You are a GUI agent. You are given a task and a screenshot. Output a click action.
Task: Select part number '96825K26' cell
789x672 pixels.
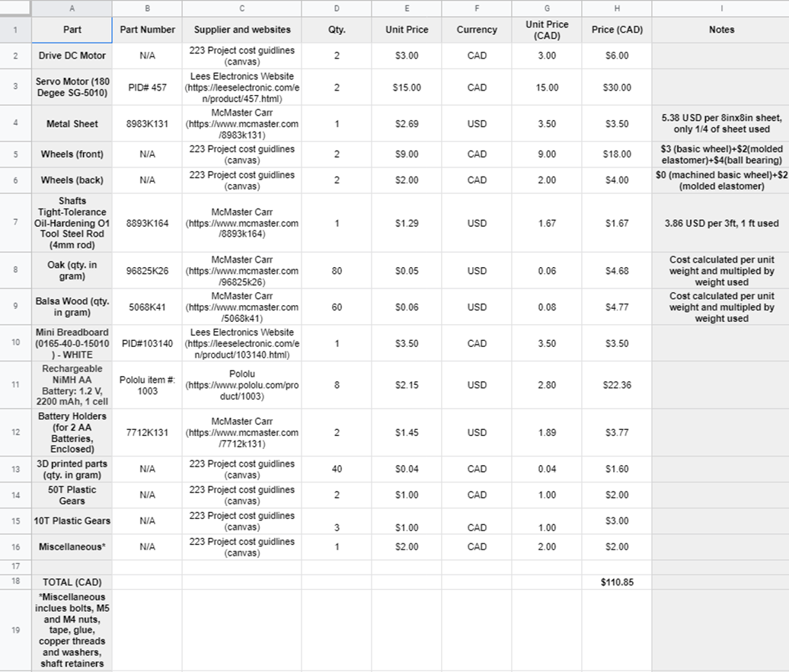(148, 271)
